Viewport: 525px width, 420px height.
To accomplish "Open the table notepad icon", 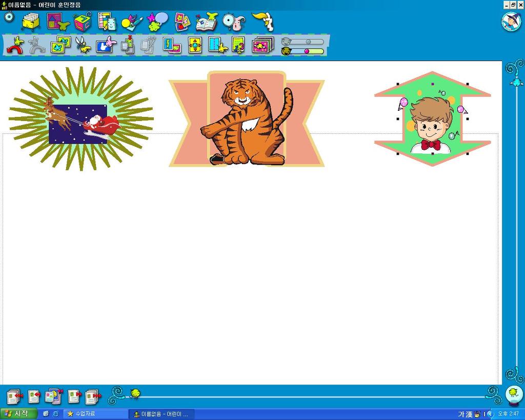I will (107, 22).
